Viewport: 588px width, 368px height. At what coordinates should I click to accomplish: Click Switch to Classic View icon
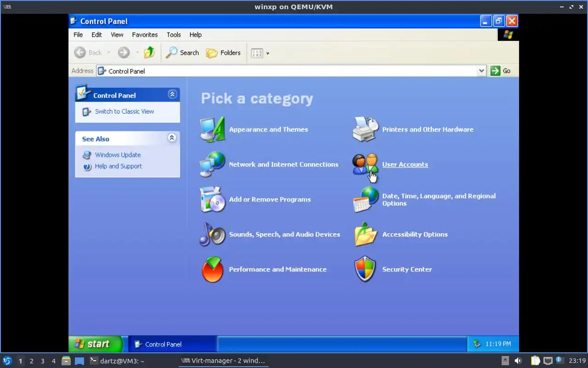click(86, 112)
